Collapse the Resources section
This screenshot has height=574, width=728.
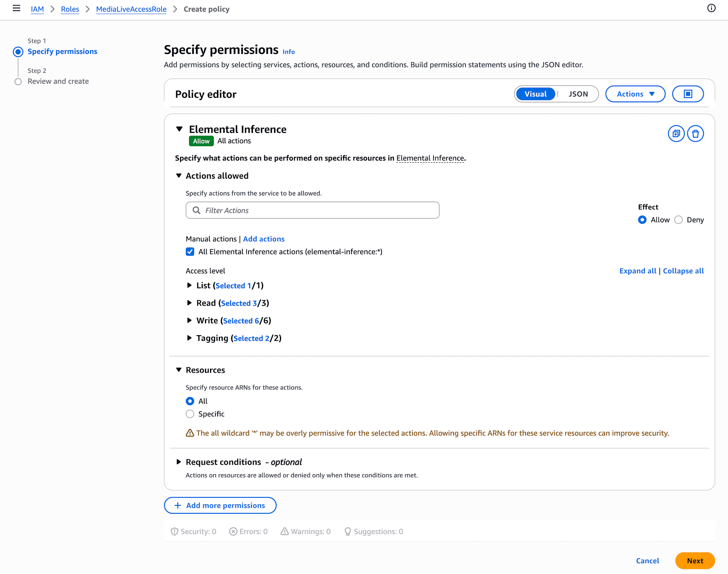point(179,370)
